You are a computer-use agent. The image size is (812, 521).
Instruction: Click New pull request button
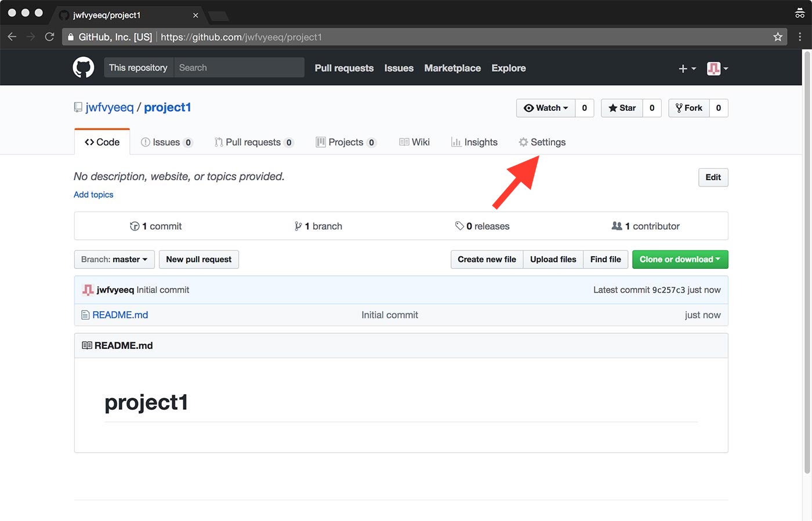(199, 260)
